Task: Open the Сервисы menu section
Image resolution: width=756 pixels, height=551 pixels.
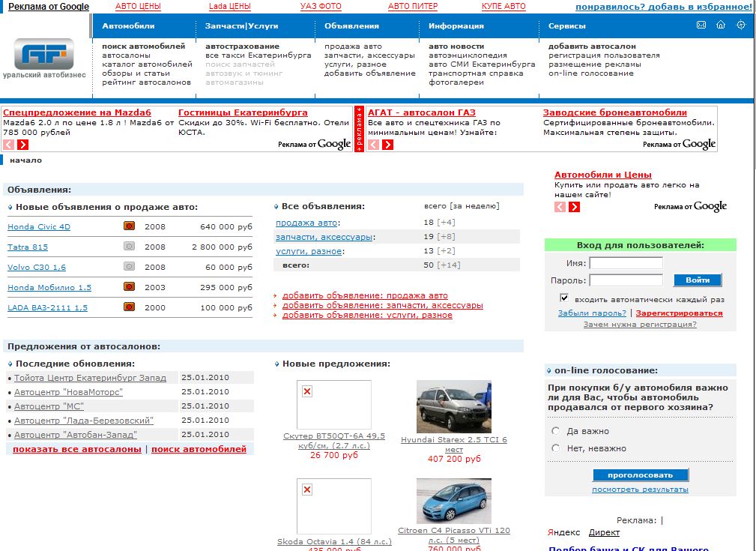Action: click(x=567, y=26)
